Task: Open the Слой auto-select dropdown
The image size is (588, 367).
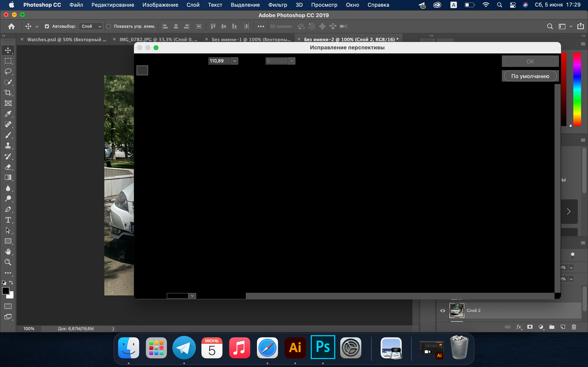Action: tap(91, 26)
